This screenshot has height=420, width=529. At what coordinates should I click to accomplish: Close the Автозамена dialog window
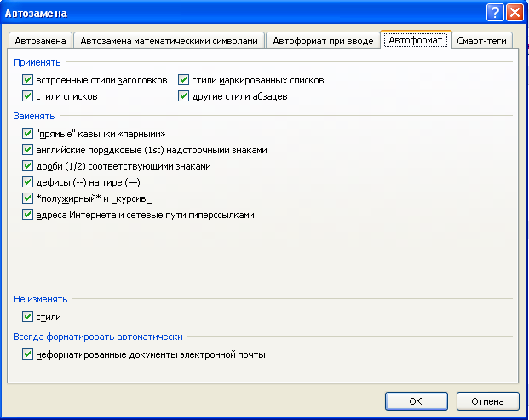pos(515,13)
